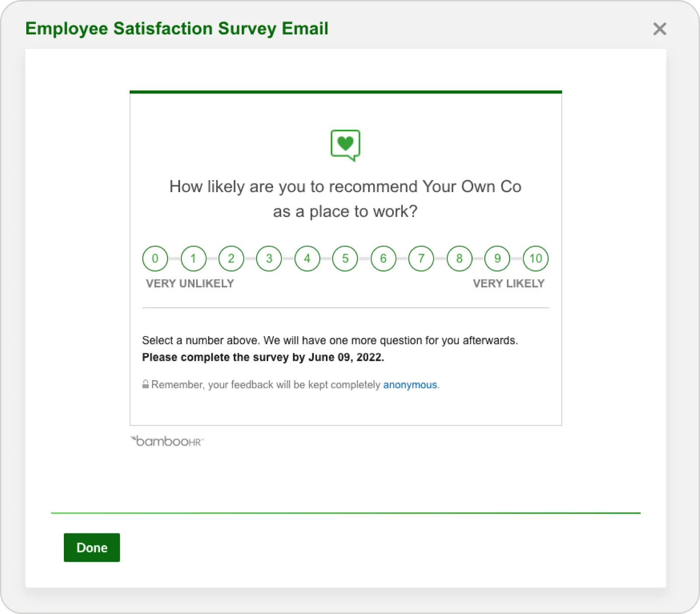Pick rating 5 on the scale
700x614 pixels.
[x=345, y=258]
